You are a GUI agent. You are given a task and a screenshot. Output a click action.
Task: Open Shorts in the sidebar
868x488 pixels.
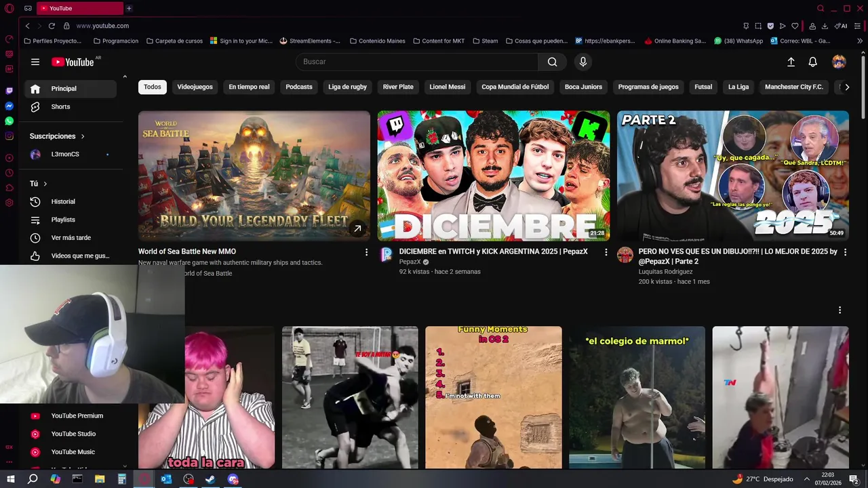point(71,107)
